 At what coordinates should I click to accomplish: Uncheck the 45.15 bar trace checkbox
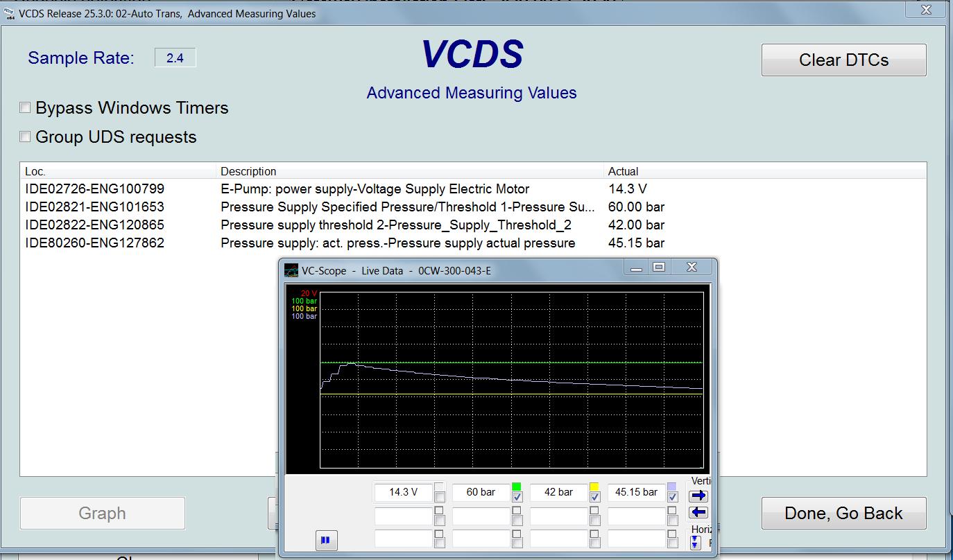pos(673,497)
